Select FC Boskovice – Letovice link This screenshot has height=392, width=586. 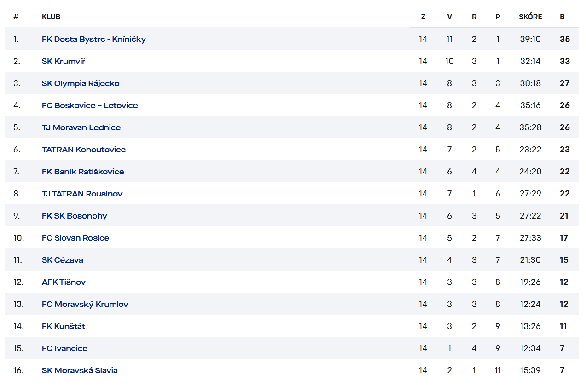point(90,105)
